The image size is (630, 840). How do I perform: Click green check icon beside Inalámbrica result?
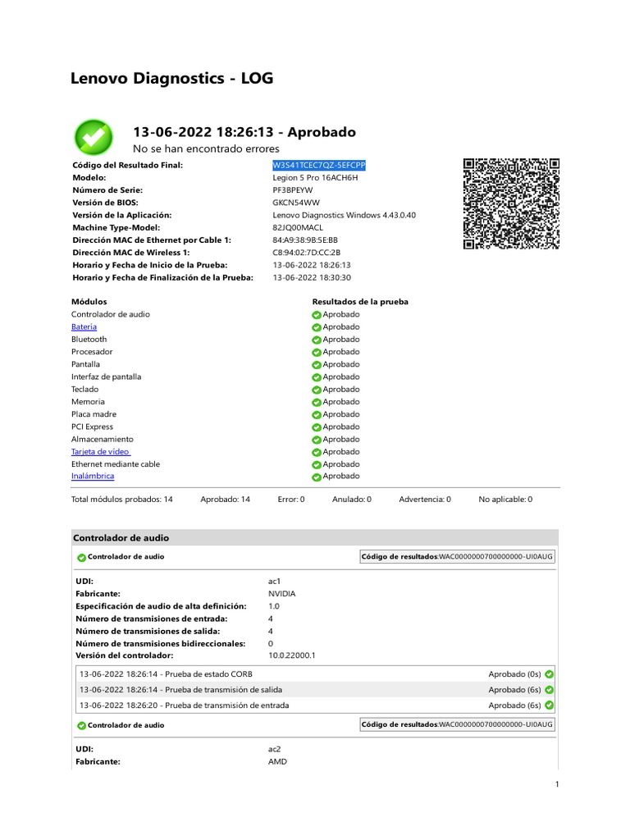point(317,477)
